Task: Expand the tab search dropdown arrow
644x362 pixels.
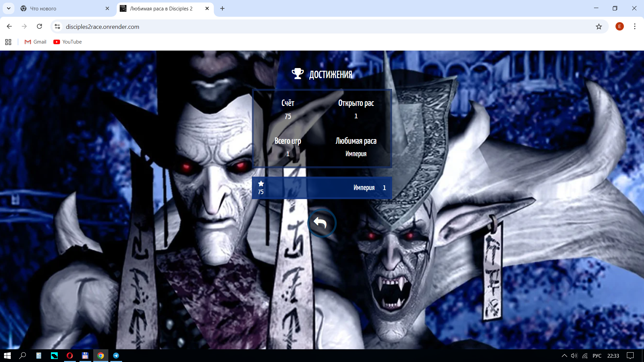Action: click(x=9, y=8)
